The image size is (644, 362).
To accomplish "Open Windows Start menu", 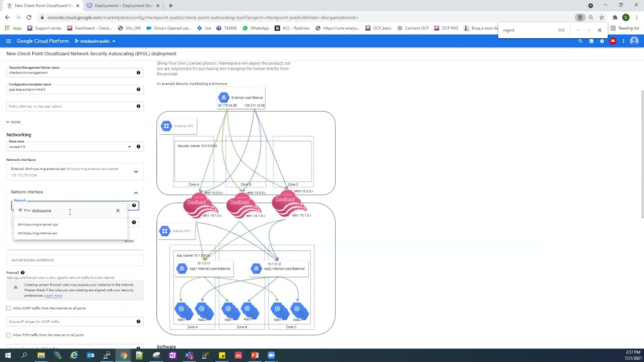I will (x=8, y=355).
